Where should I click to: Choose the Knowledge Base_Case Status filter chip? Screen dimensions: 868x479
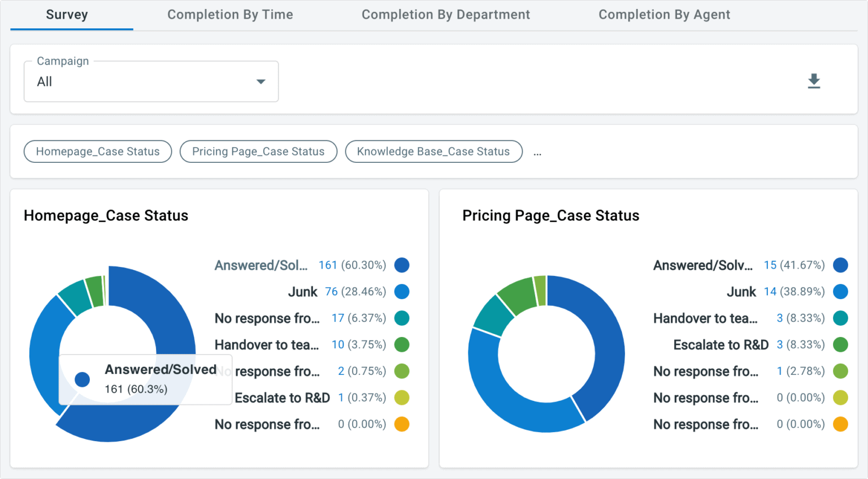[433, 152]
